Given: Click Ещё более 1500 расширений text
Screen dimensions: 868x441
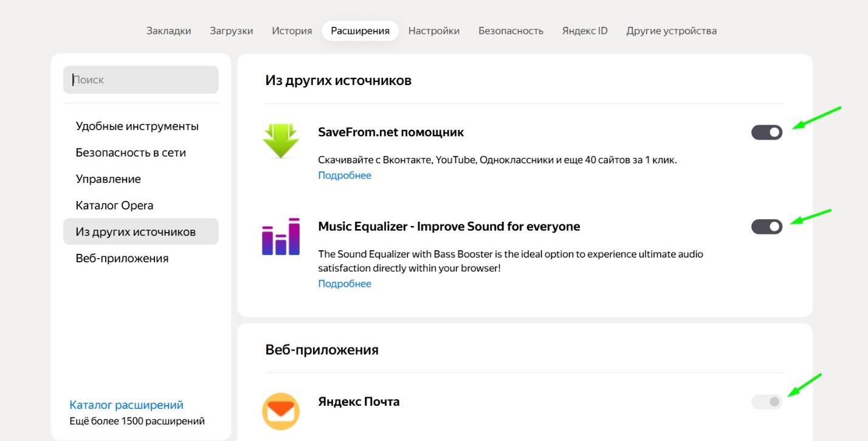Looking at the screenshot, I should [x=137, y=421].
